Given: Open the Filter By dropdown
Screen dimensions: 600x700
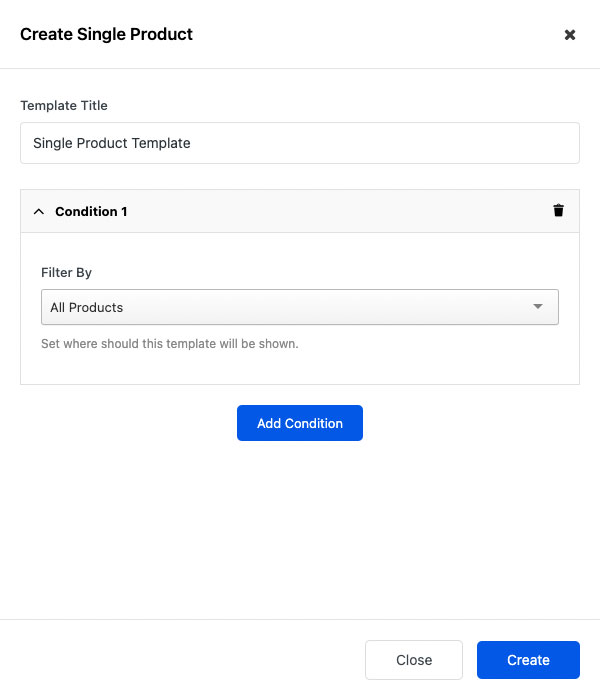Looking at the screenshot, I should [299, 307].
